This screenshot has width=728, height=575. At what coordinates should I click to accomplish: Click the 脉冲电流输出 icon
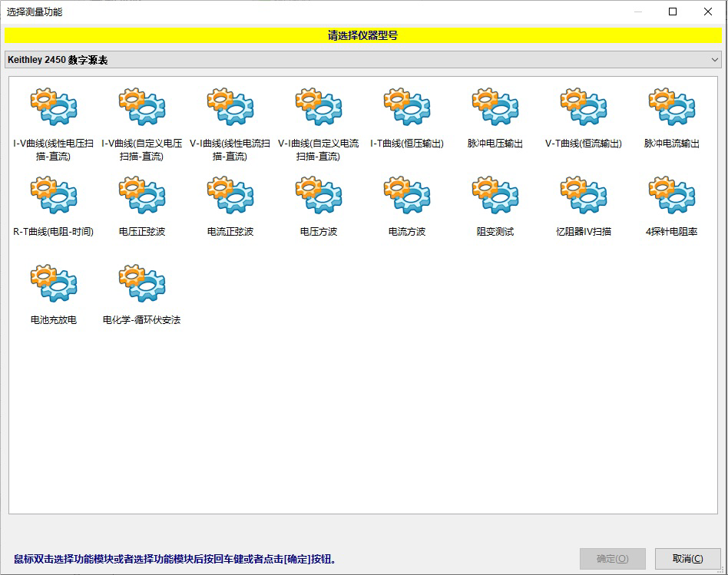tap(672, 107)
